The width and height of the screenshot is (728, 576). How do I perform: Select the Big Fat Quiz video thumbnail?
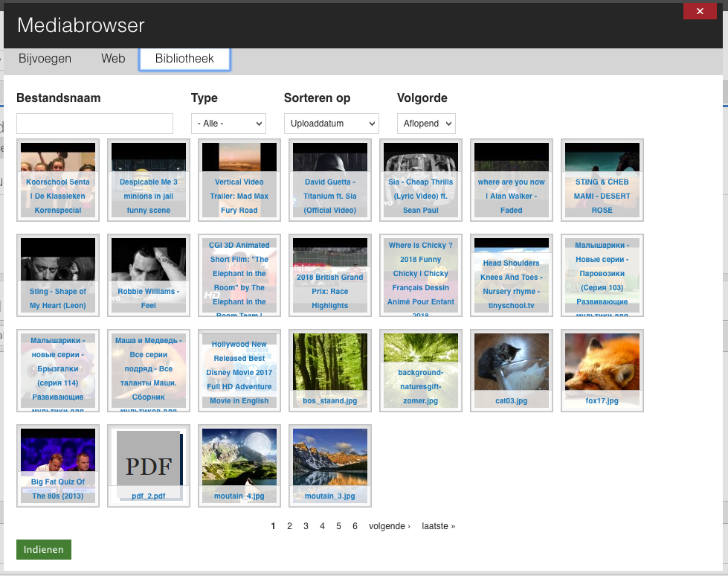(x=57, y=465)
